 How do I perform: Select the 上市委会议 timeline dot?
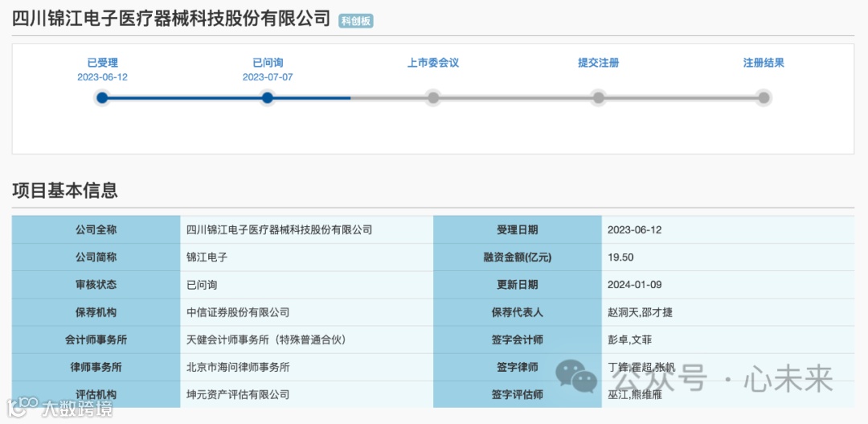pos(433,98)
